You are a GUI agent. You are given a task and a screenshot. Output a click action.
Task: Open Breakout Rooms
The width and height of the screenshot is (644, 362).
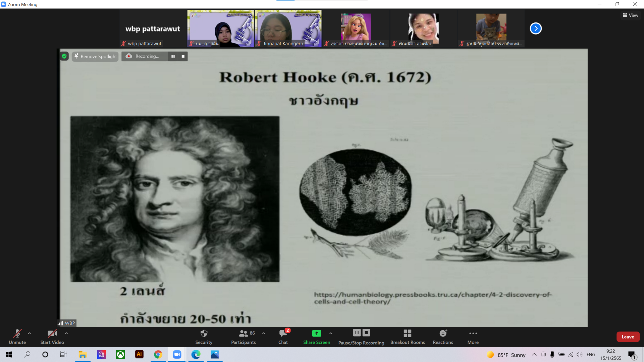coord(407,336)
